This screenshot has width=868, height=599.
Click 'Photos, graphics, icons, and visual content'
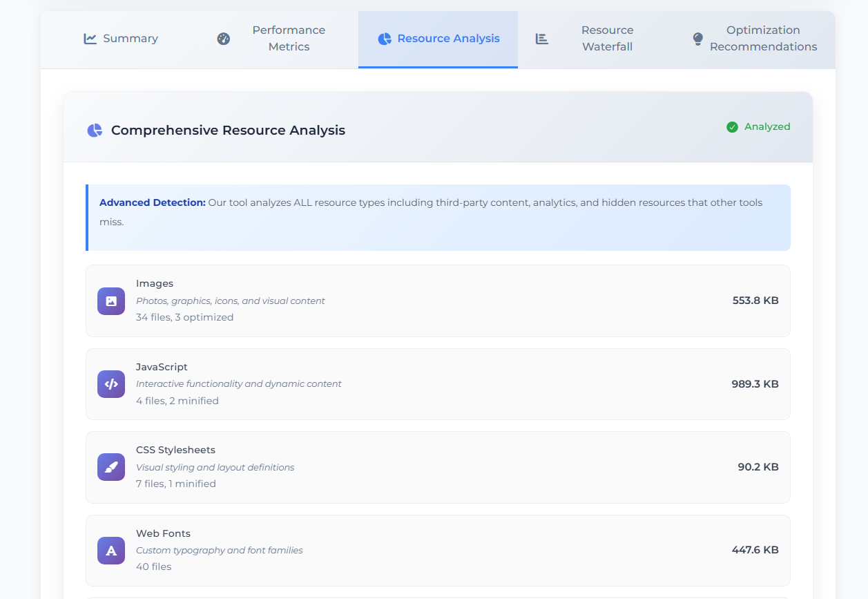pyautogui.click(x=230, y=301)
